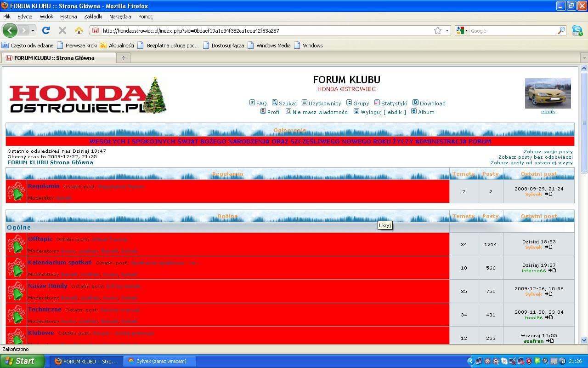Click Zobacz swoje posty link
Screen dimensions: 588x368
tap(548, 152)
